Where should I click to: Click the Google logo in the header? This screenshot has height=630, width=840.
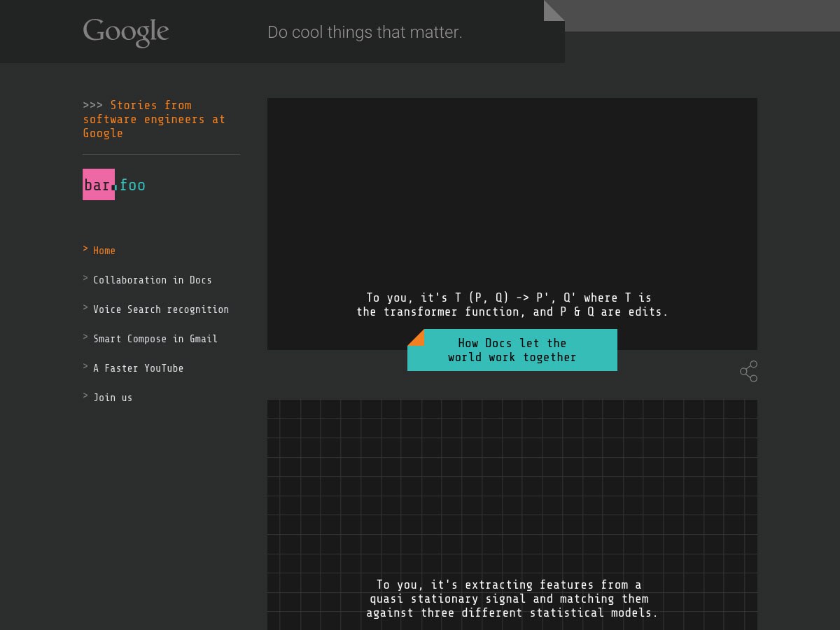(x=126, y=32)
